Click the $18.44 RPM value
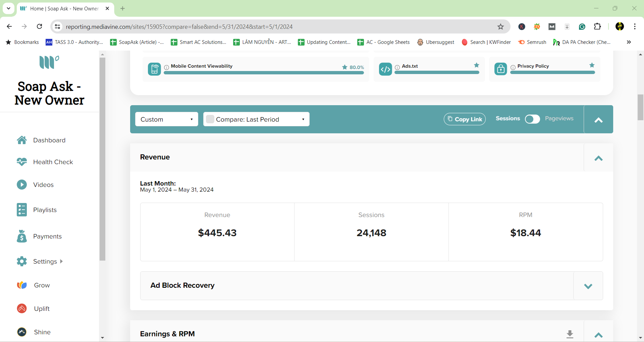This screenshot has height=342, width=644. (x=526, y=233)
